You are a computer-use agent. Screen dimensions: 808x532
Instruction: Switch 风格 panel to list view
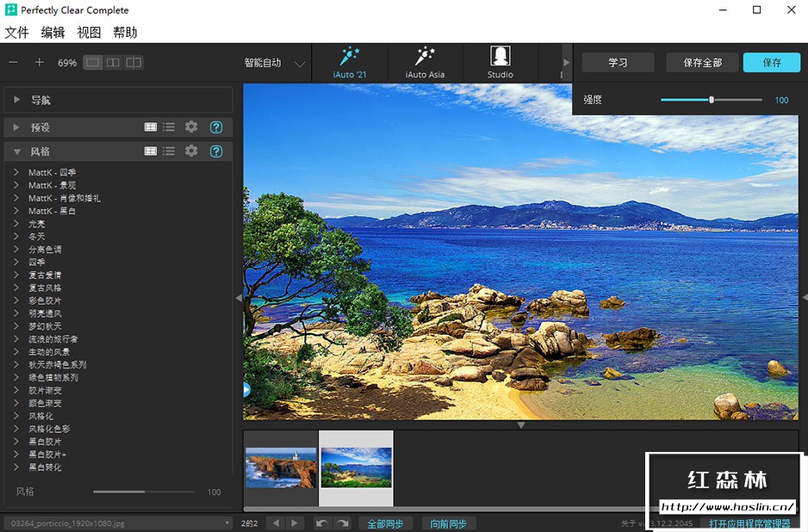click(169, 151)
